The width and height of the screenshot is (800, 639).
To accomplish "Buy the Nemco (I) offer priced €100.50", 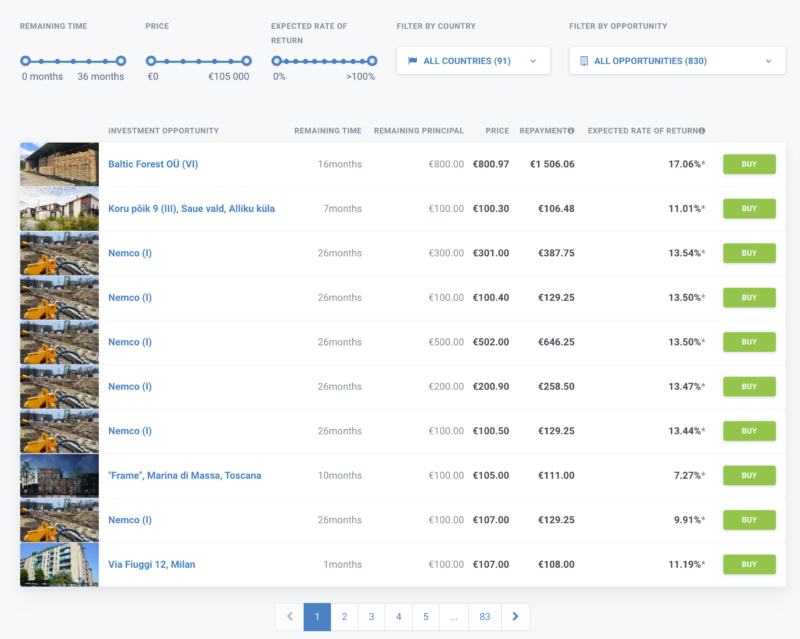I will click(x=749, y=431).
